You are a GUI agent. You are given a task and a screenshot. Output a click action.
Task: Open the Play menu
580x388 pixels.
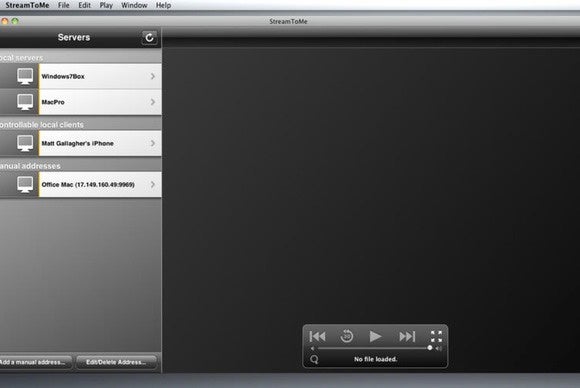(106, 5)
